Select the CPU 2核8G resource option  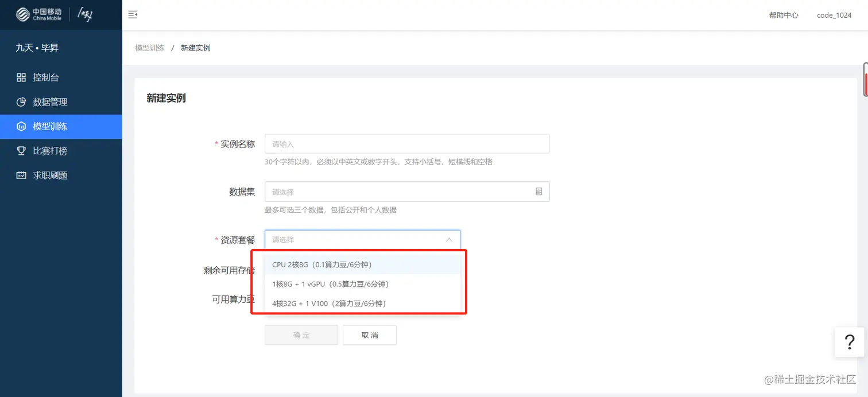pos(321,264)
